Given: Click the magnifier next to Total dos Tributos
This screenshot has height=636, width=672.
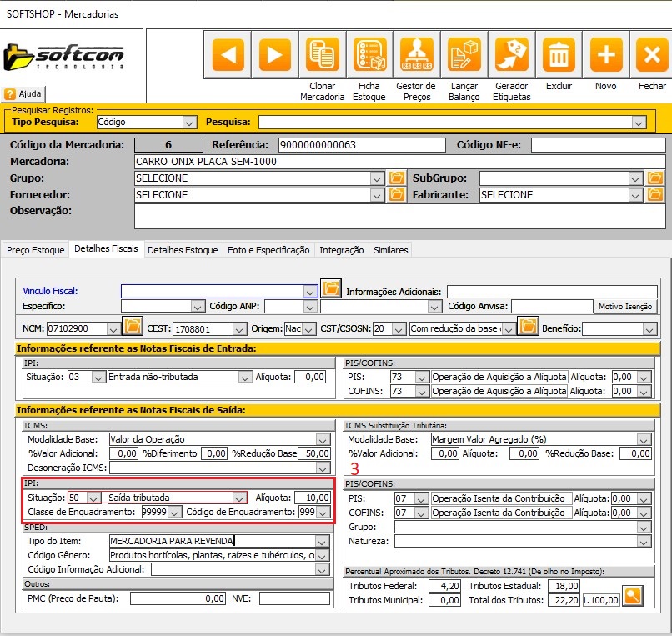Looking at the screenshot, I should [x=634, y=596].
